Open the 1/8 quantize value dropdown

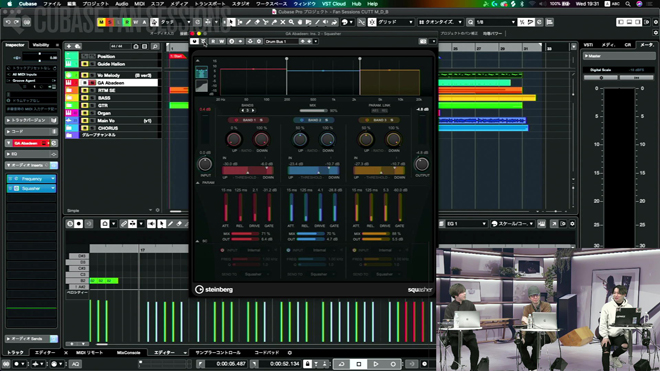click(x=495, y=22)
